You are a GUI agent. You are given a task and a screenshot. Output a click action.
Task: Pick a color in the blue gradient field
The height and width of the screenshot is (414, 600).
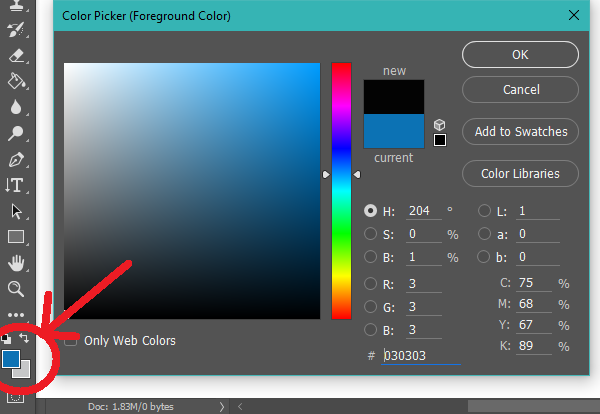pyautogui.click(x=192, y=191)
